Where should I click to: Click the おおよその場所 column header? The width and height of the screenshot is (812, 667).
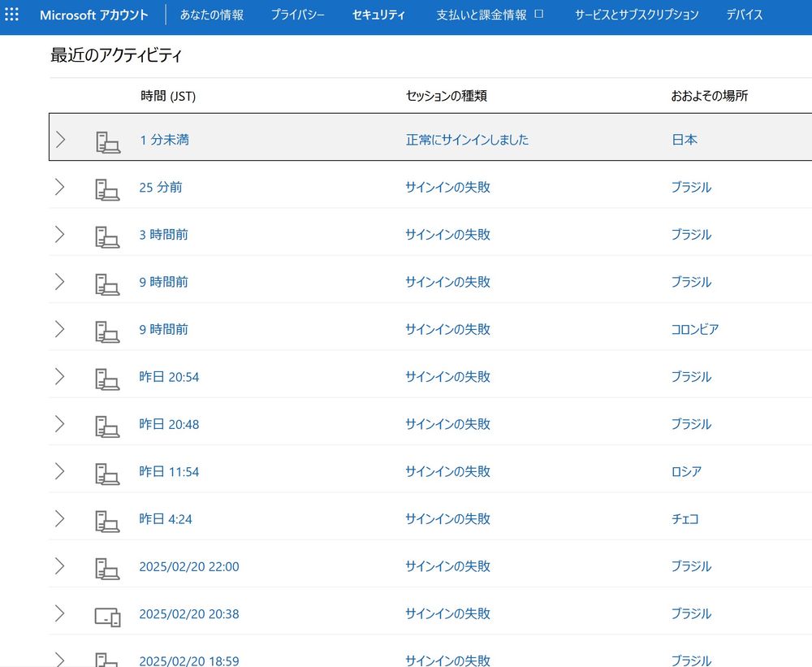710,96
